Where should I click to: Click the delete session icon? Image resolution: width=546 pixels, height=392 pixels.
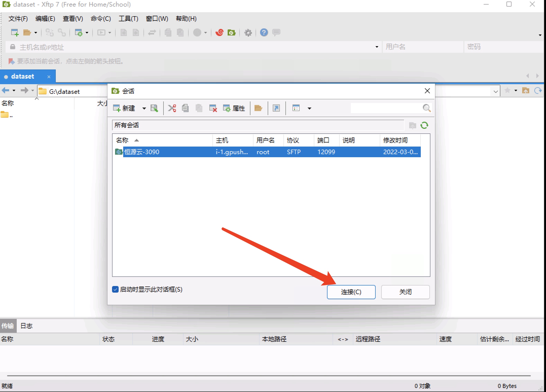click(213, 108)
